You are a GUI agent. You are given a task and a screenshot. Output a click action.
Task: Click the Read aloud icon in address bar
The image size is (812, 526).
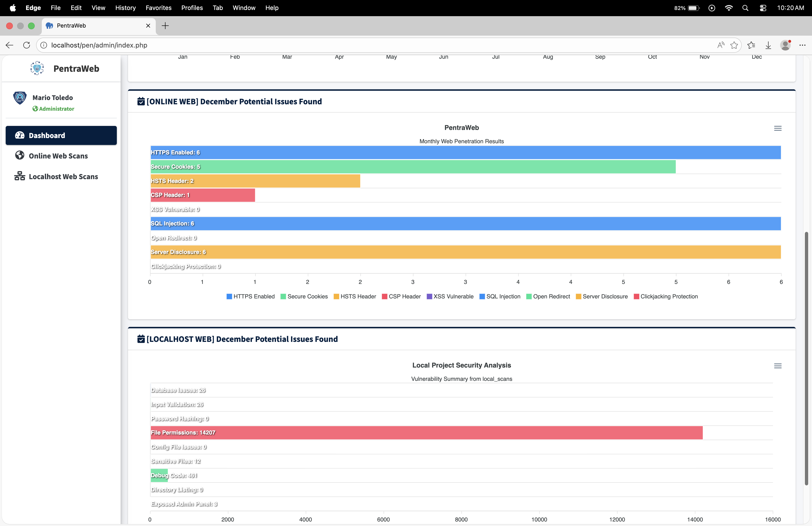click(721, 45)
